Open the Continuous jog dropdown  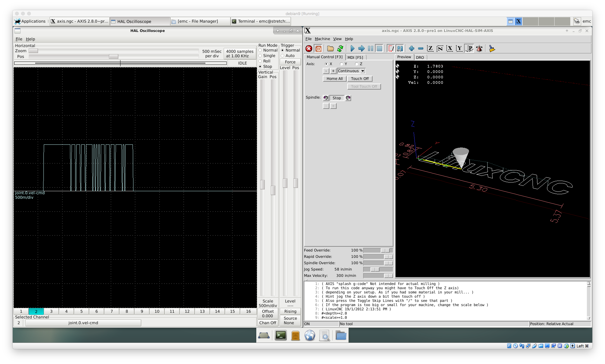(x=363, y=71)
